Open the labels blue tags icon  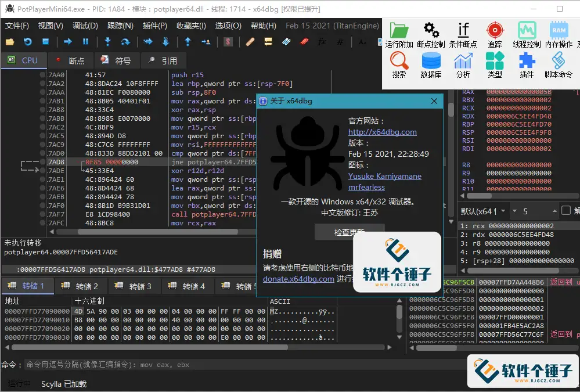(x=286, y=42)
